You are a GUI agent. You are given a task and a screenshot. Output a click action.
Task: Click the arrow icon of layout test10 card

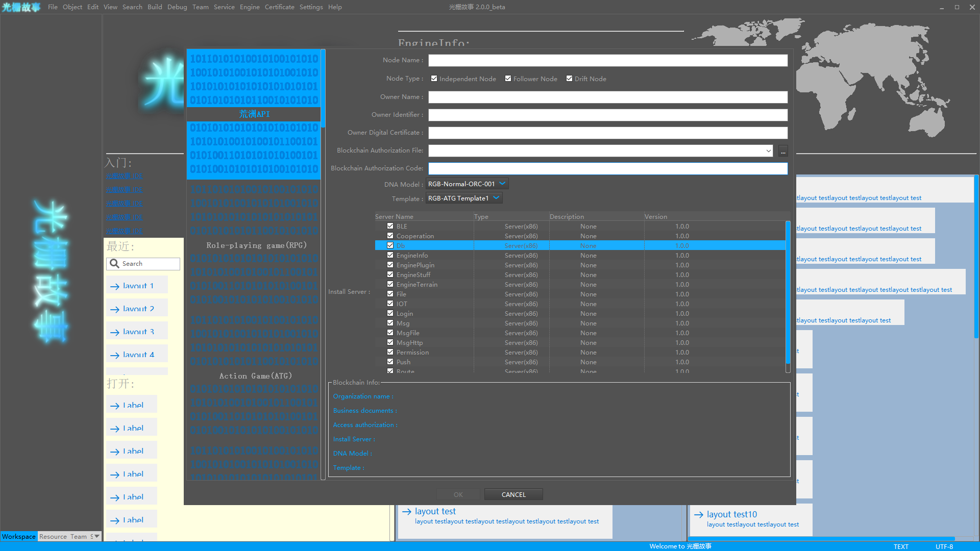(699, 515)
